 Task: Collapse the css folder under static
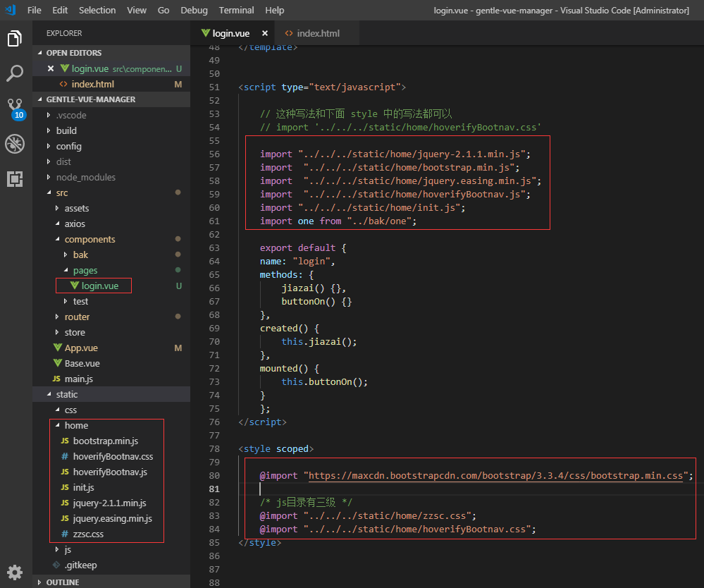click(111, 410)
